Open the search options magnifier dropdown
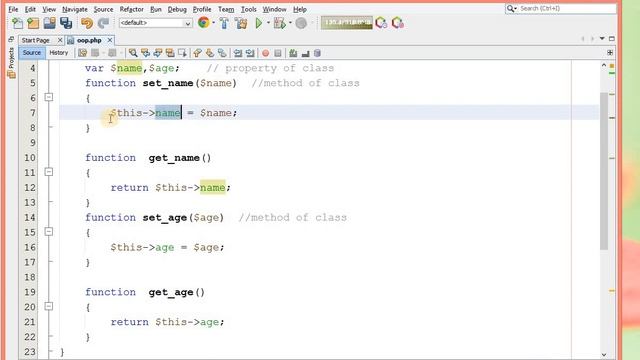640x360 pixels. (511, 8)
